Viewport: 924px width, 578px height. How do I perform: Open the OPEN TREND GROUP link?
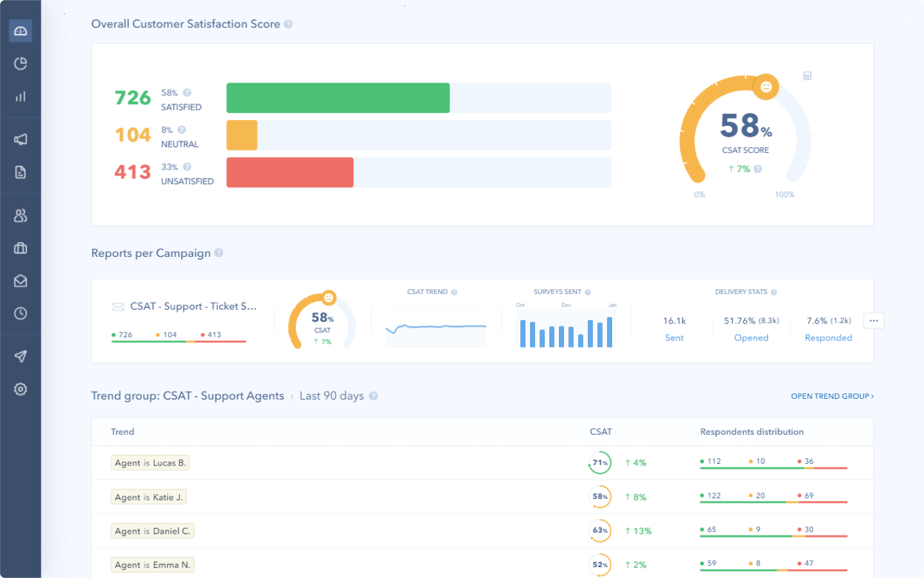pyautogui.click(x=832, y=396)
